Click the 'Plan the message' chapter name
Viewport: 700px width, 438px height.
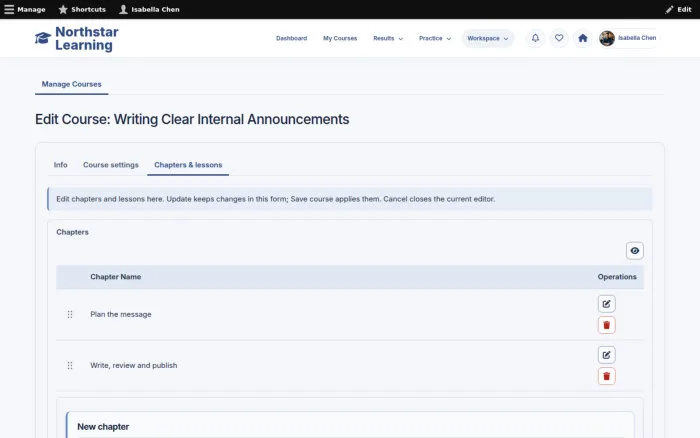click(121, 314)
